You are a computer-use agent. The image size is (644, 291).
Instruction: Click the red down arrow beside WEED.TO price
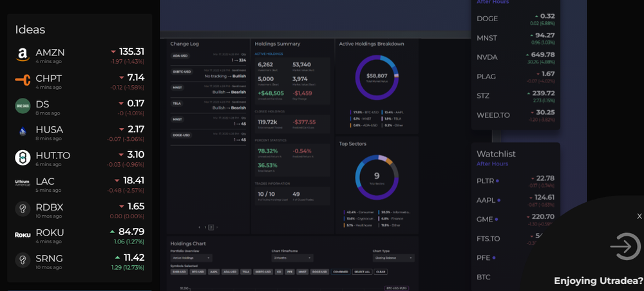[533, 113]
